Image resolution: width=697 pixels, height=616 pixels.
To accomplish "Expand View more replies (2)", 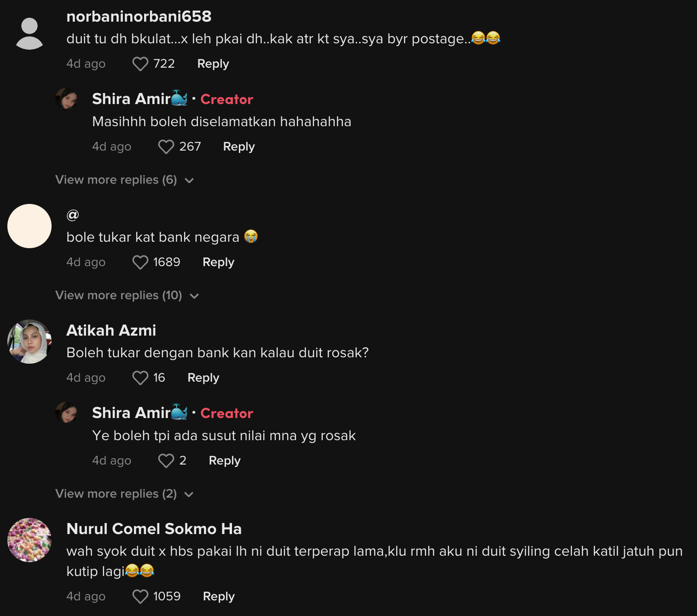I will pos(125,494).
